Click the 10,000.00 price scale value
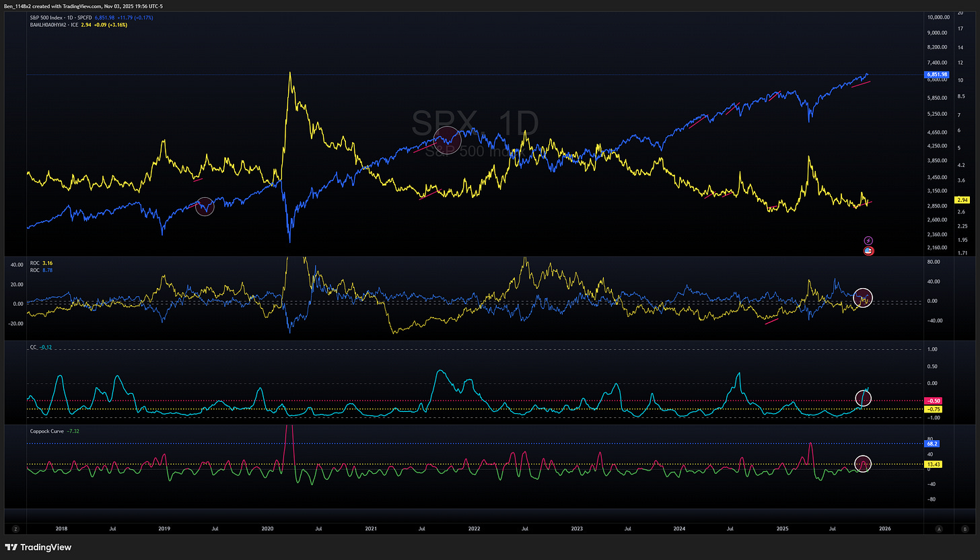Screen dimensions: 980x560 pyautogui.click(x=939, y=17)
